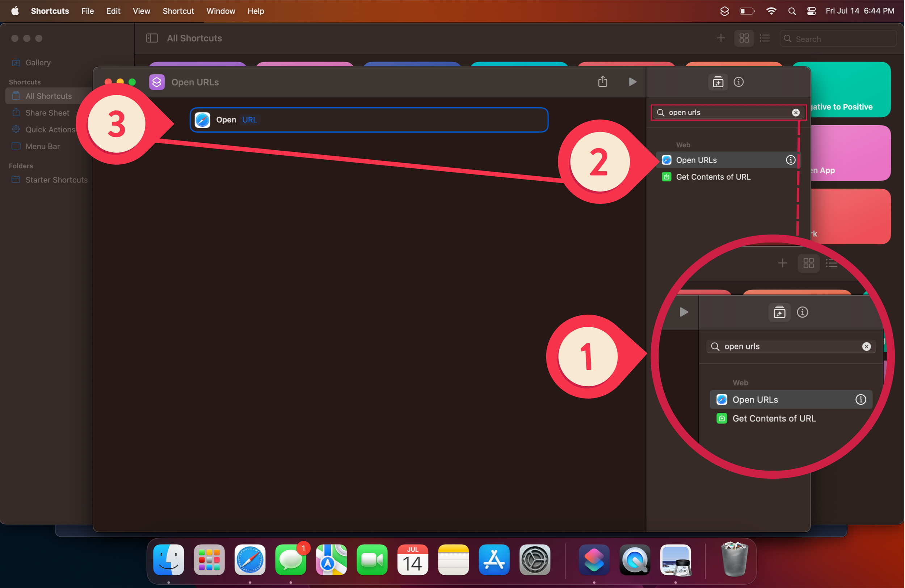This screenshot has width=905, height=588.
Task: Open the action library panel icon
Action: click(x=718, y=82)
